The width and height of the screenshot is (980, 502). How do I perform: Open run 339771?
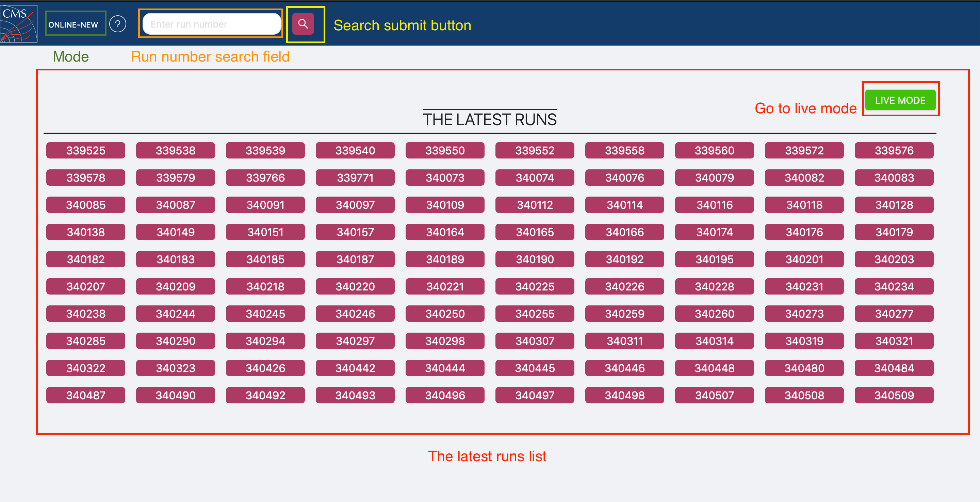[x=355, y=178]
